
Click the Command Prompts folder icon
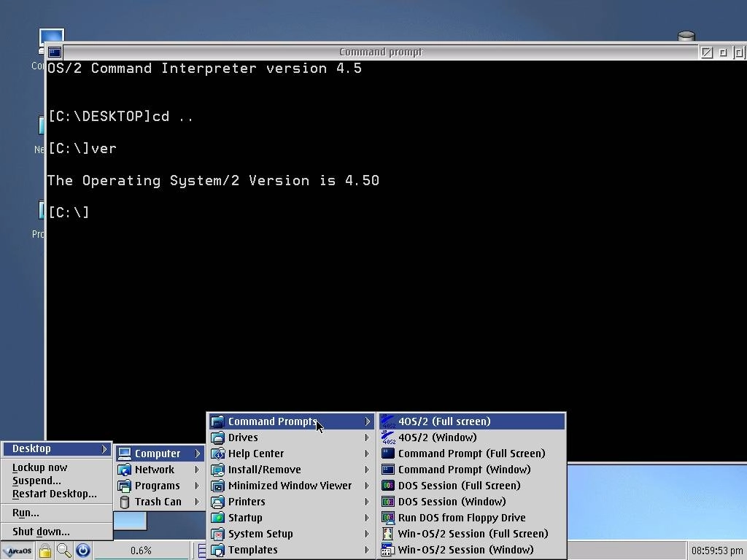tap(217, 421)
